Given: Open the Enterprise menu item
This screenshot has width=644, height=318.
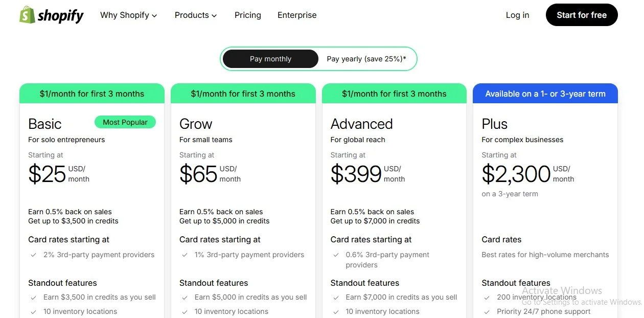Looking at the screenshot, I should coord(297,15).
